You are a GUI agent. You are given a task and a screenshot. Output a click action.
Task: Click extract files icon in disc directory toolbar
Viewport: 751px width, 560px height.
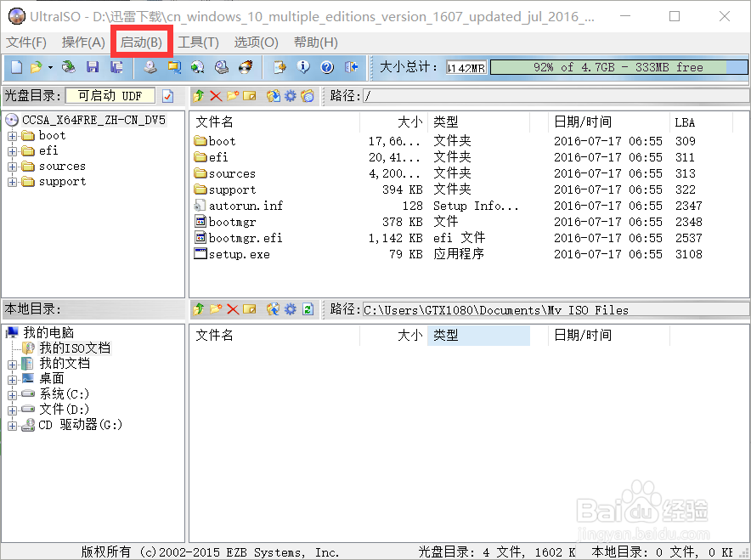tap(273, 96)
